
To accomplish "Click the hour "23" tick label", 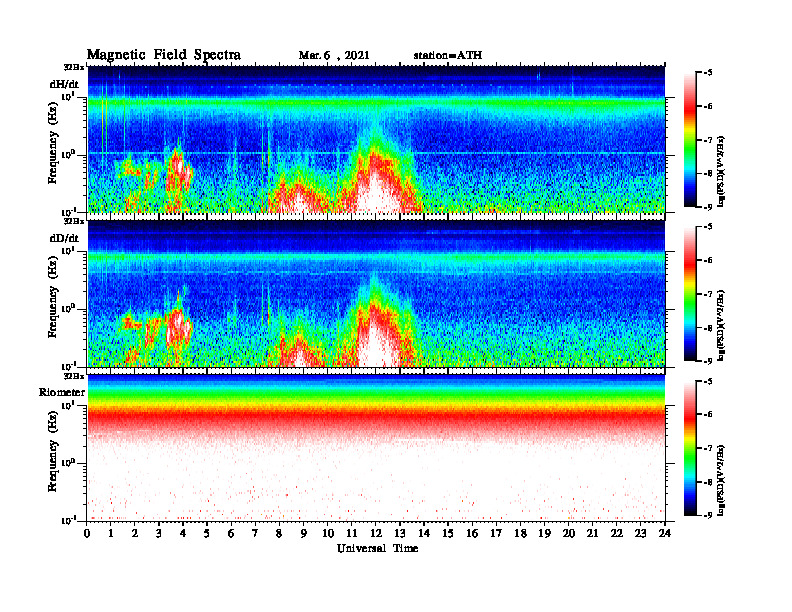I will pyautogui.click(x=640, y=533).
